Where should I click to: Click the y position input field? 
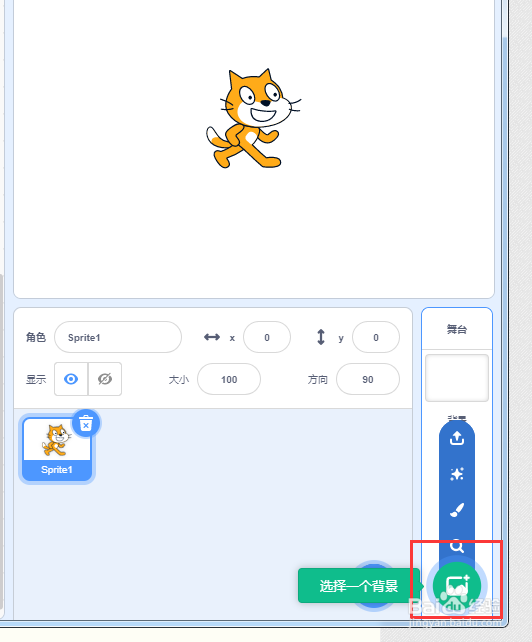(x=376, y=337)
